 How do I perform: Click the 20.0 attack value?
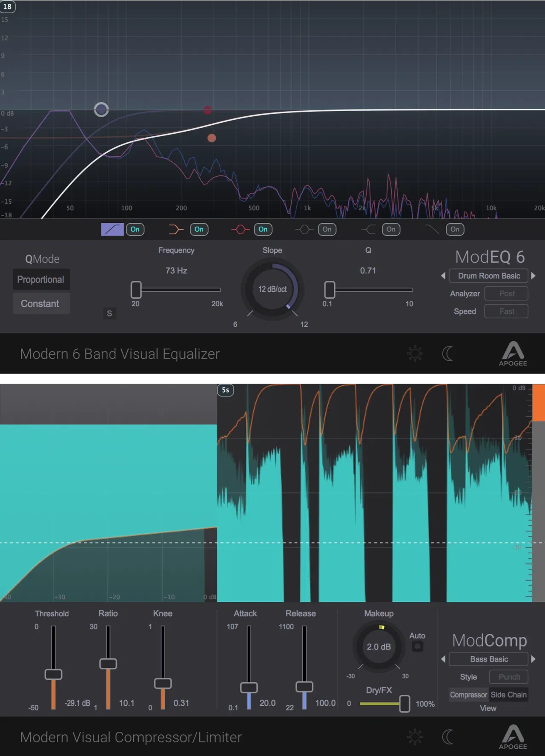pos(267,703)
